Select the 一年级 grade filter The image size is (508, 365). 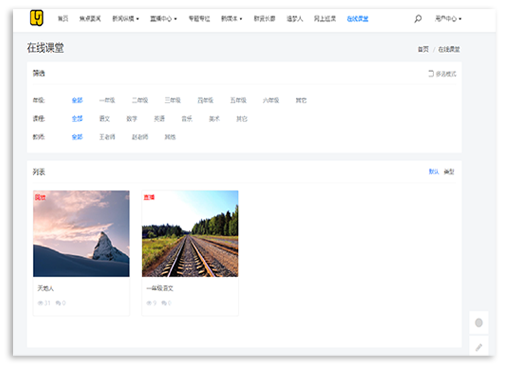coord(107,100)
